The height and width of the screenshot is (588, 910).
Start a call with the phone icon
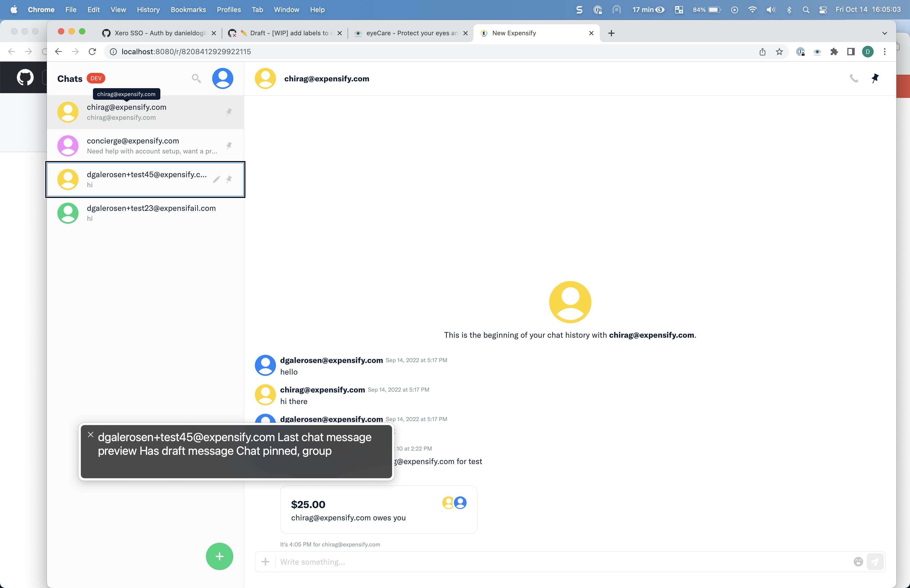(854, 78)
